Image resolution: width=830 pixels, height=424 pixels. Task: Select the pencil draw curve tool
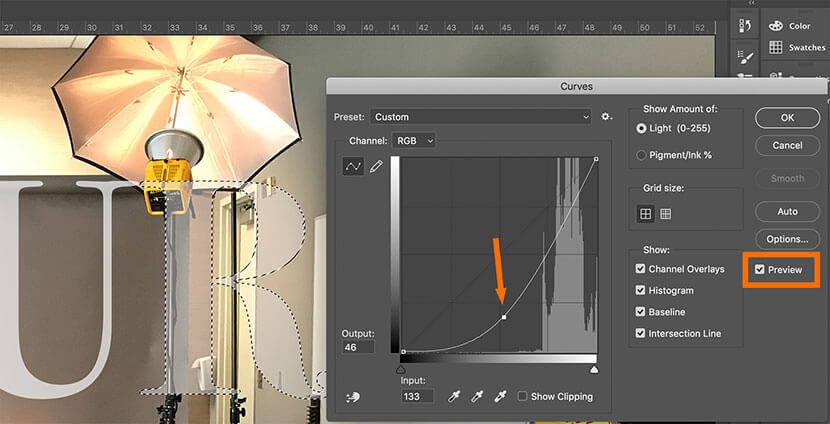(x=376, y=167)
